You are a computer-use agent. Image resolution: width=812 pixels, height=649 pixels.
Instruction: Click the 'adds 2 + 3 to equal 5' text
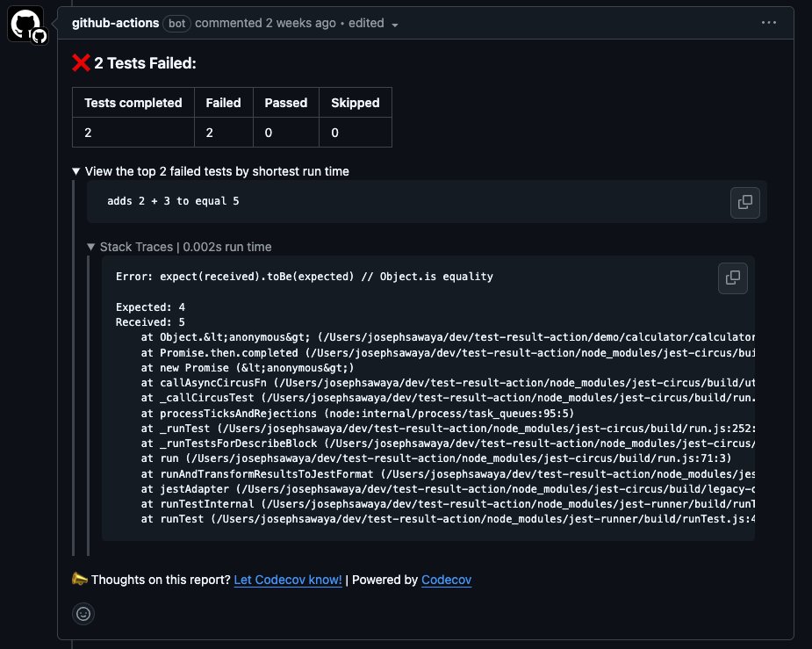[x=173, y=201]
